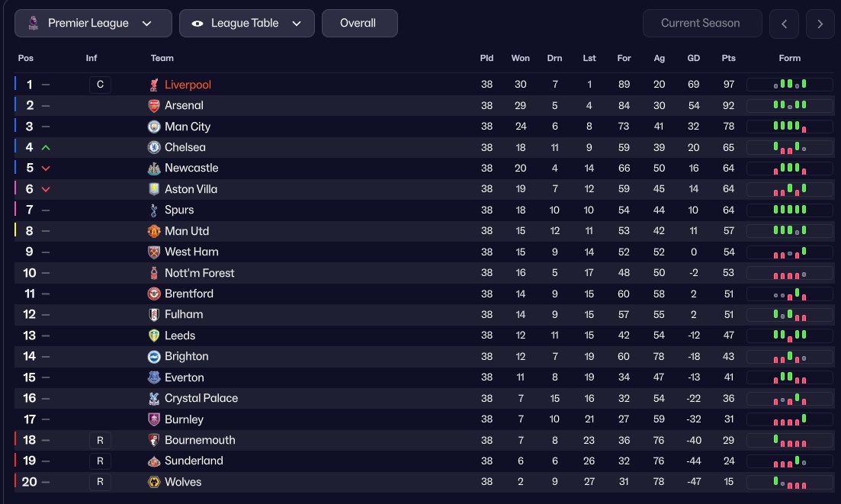
Task: Sort table by Pts column header
Action: click(728, 58)
